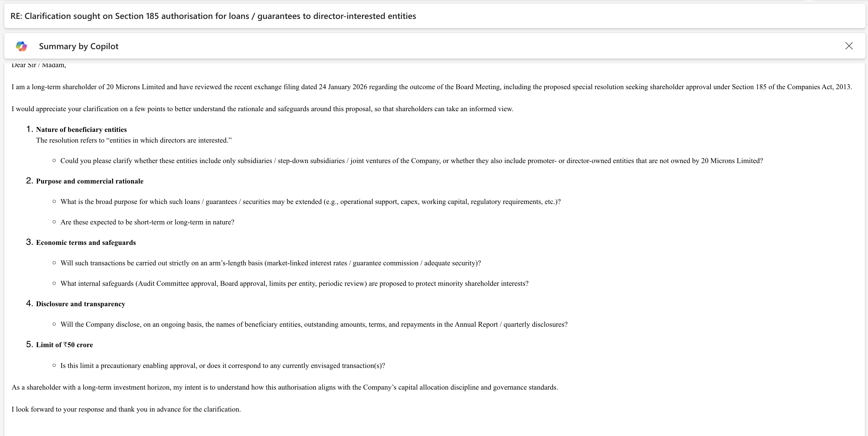Click the Purpose and commercial rationale heading
Viewport: 868px width, 436px height.
(90, 181)
